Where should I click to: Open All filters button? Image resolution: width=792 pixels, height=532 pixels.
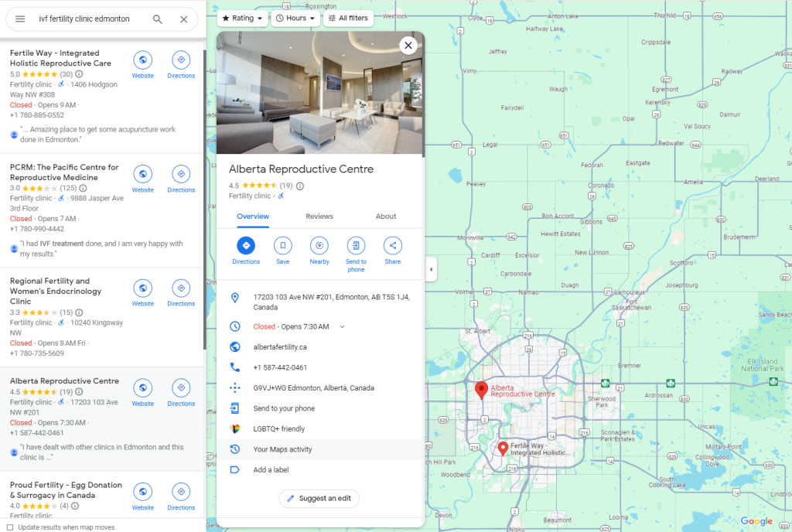tap(348, 18)
